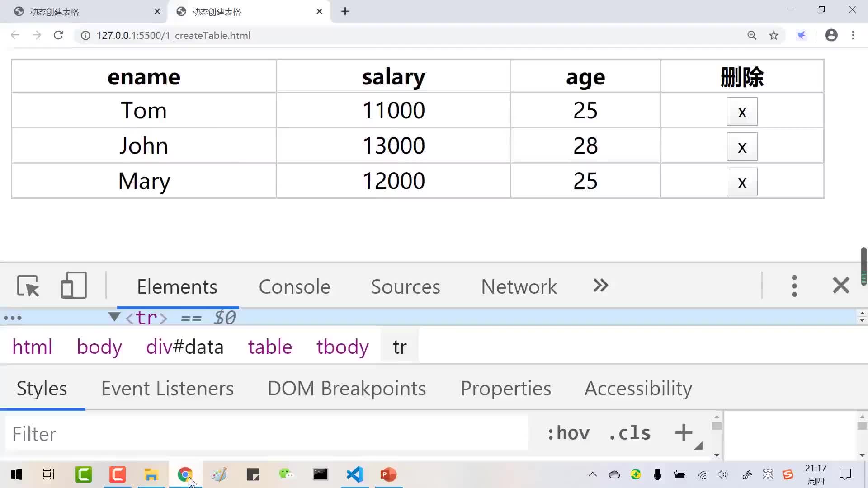Image resolution: width=868 pixels, height=488 pixels.
Task: Click the vertical scrollbar in Styles panel
Action: pyautogui.click(x=716, y=427)
